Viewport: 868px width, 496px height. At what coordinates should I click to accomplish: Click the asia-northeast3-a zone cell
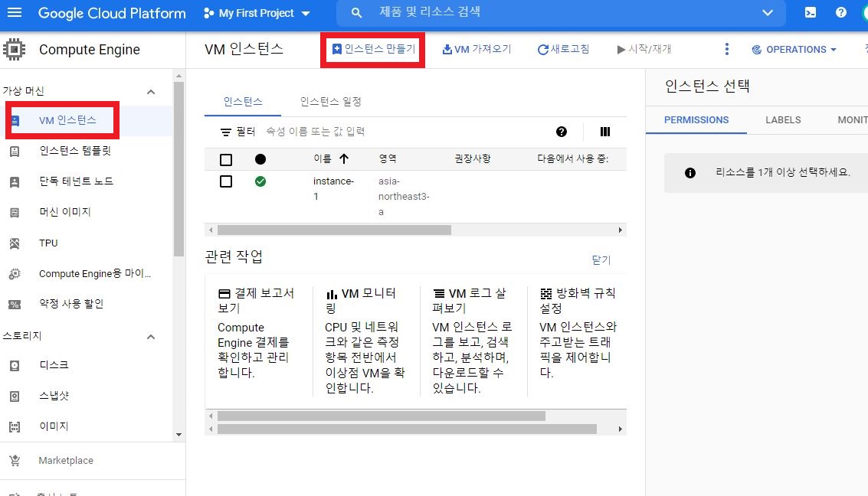(404, 196)
